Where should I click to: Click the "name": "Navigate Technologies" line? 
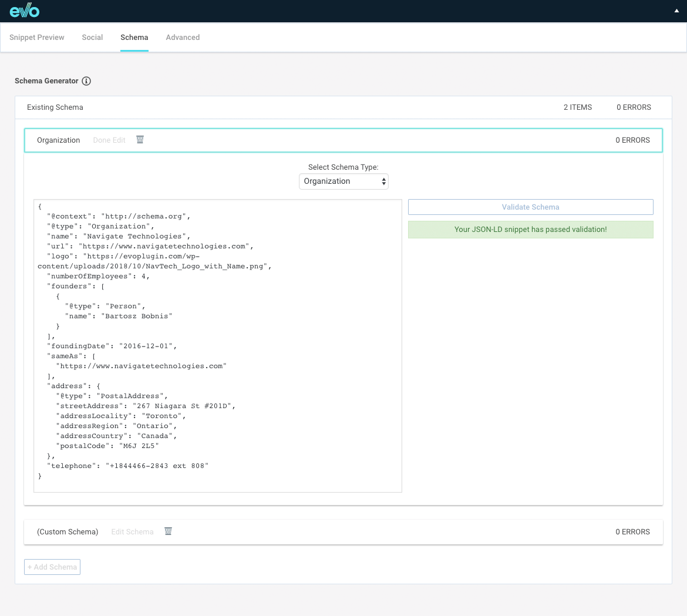[x=118, y=236]
